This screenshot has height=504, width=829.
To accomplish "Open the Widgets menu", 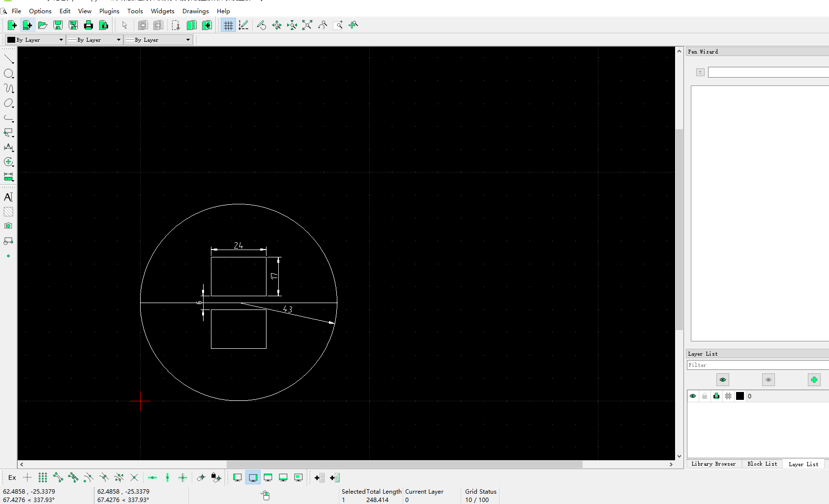I will [163, 11].
